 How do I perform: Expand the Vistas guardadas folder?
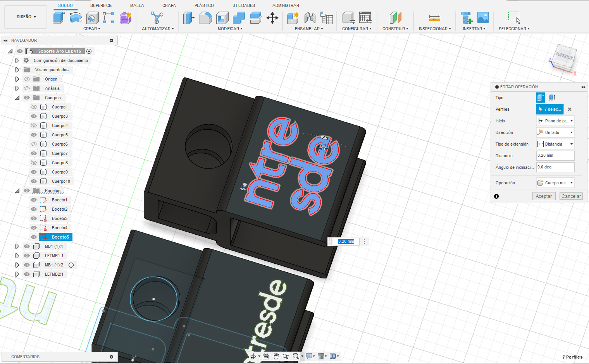coord(17,70)
